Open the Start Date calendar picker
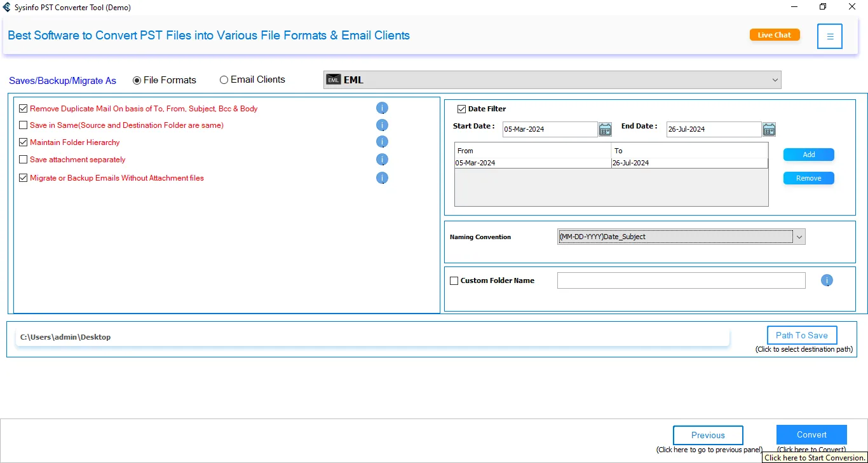 605,130
